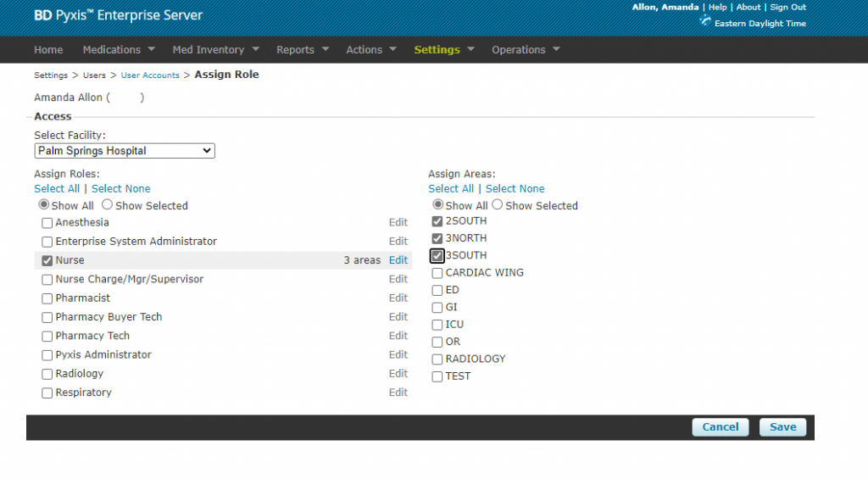Uncheck the Nurse role checkbox
This screenshot has width=868, height=479.
coord(47,260)
